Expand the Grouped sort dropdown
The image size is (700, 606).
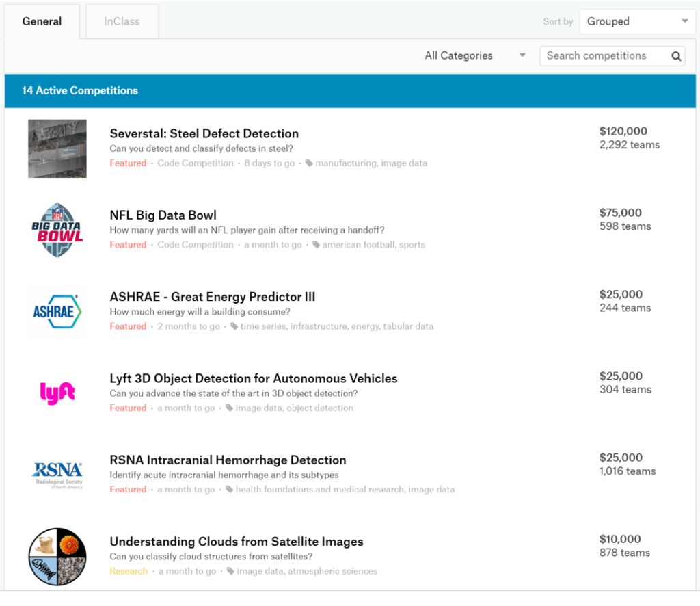click(x=637, y=22)
